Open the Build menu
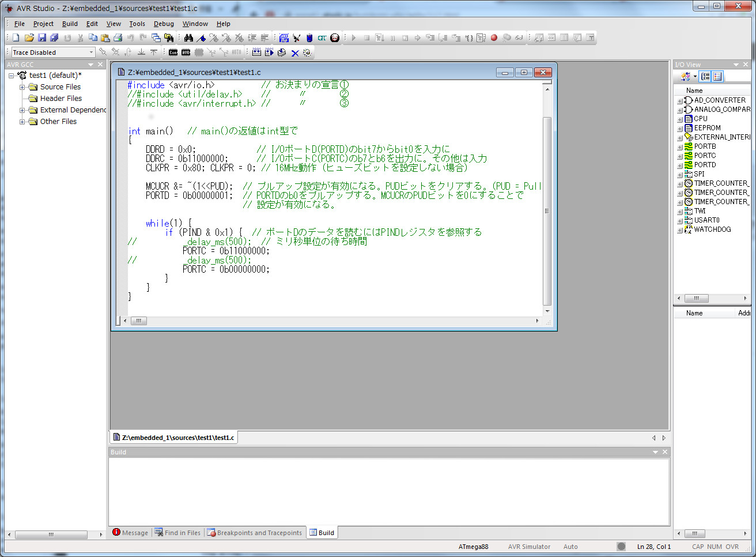The width and height of the screenshot is (756, 557). [x=70, y=24]
